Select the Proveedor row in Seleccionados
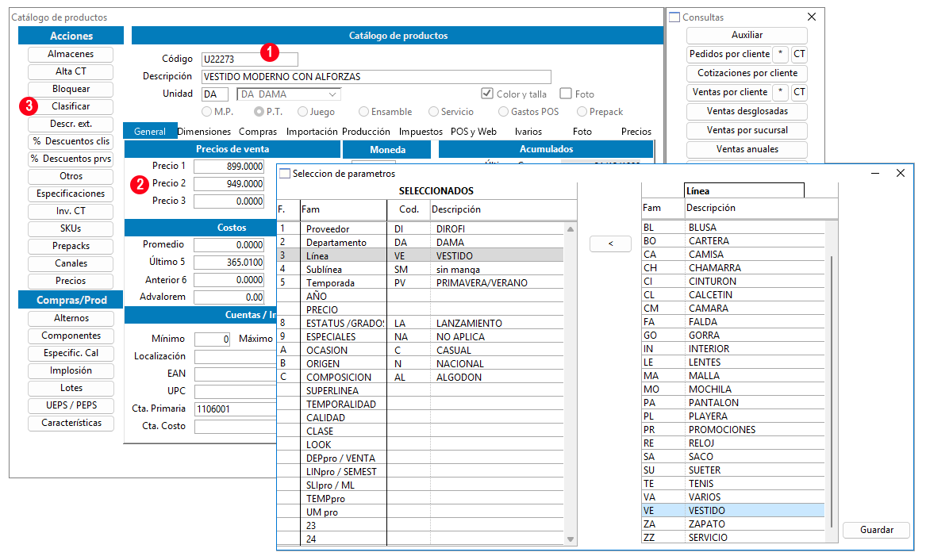Image resolution: width=926 pixels, height=560 pixels. click(421, 228)
